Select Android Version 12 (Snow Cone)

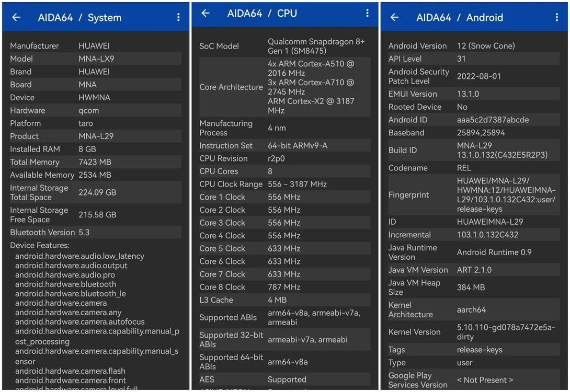486,46
